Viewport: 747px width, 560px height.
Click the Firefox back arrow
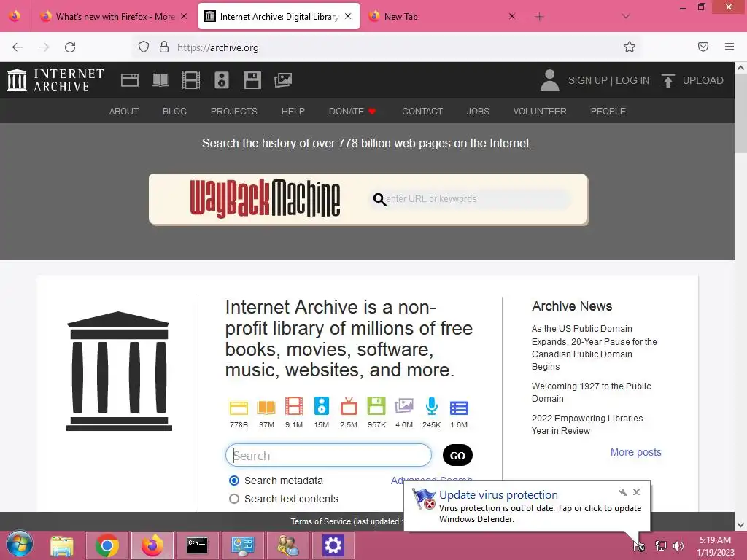(18, 47)
